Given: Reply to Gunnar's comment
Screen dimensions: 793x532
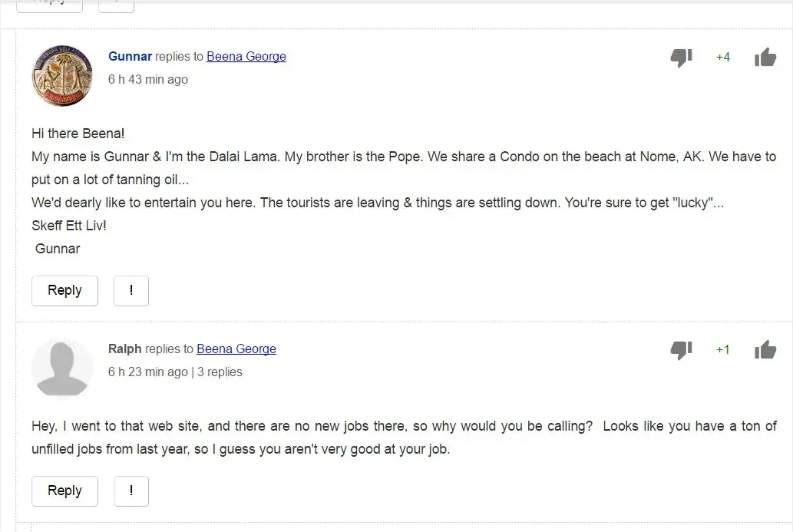Looking at the screenshot, I should [64, 291].
